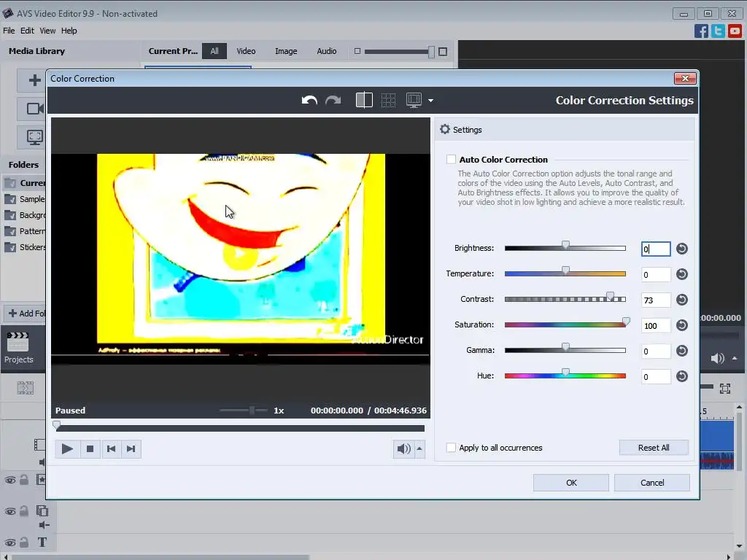The image size is (747, 560).
Task: Play the preview video
Action: coord(67,448)
